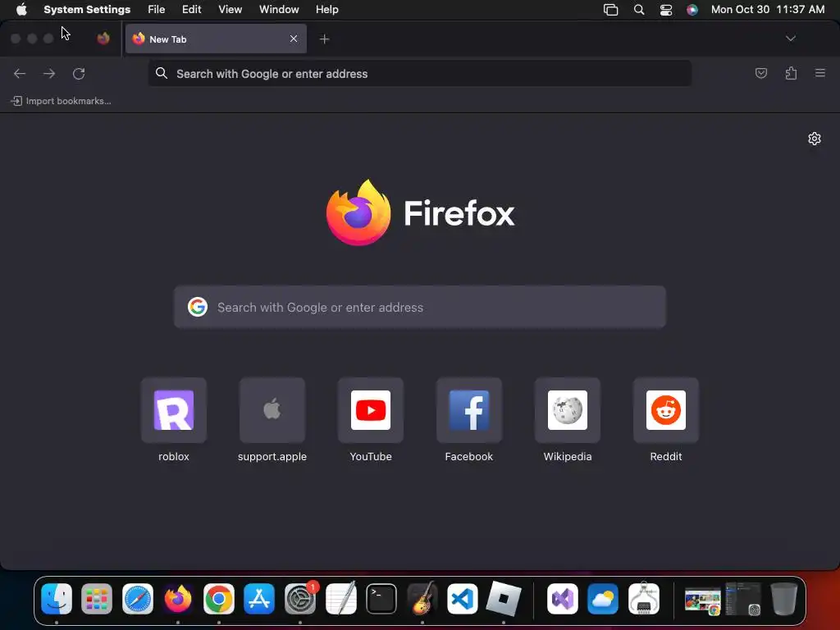Expand the list all tabs chevron
Image resolution: width=840 pixels, height=630 pixels.
[790, 39]
